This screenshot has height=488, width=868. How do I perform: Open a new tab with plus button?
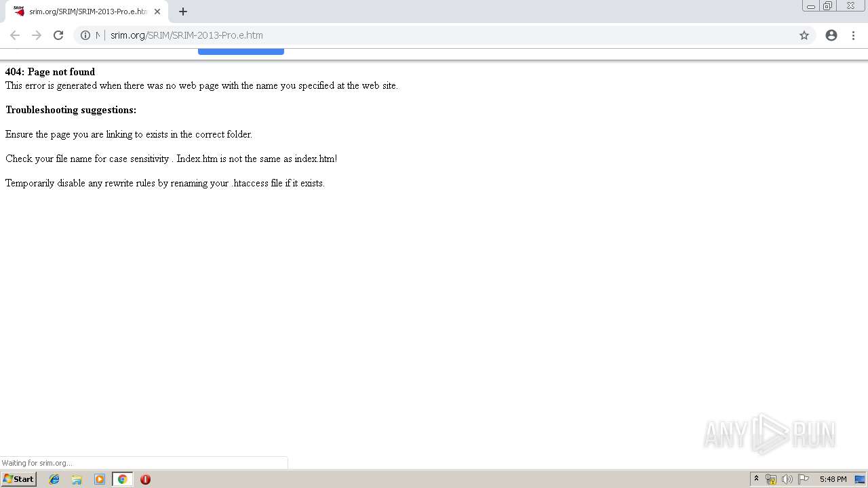pyautogui.click(x=183, y=12)
